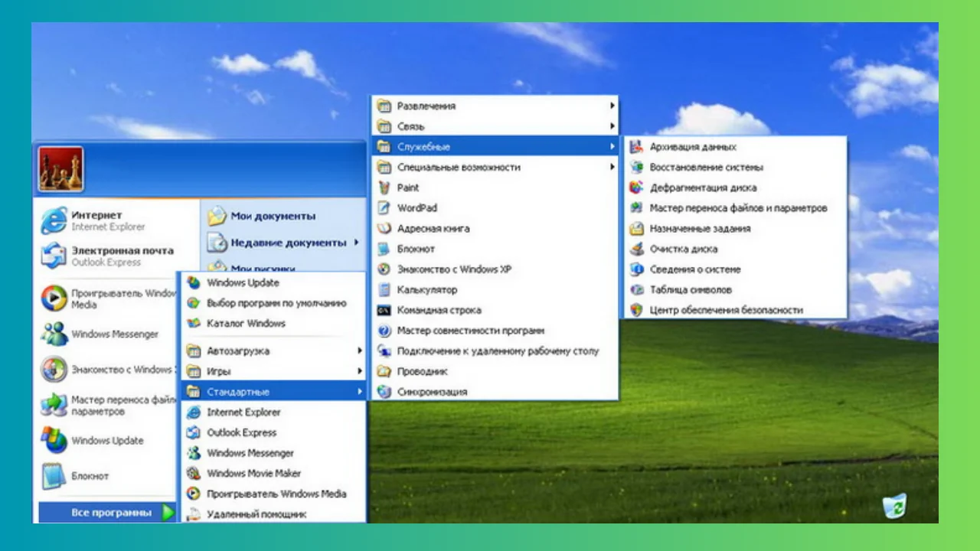Start Дефрагментация диска
The height and width of the screenshot is (551, 980).
click(736, 187)
